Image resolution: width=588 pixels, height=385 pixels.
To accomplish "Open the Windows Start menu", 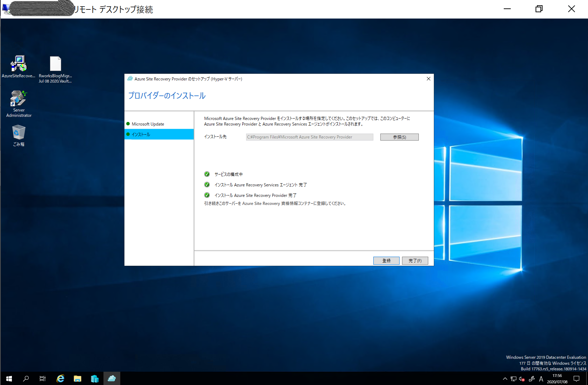I will tap(9, 378).
